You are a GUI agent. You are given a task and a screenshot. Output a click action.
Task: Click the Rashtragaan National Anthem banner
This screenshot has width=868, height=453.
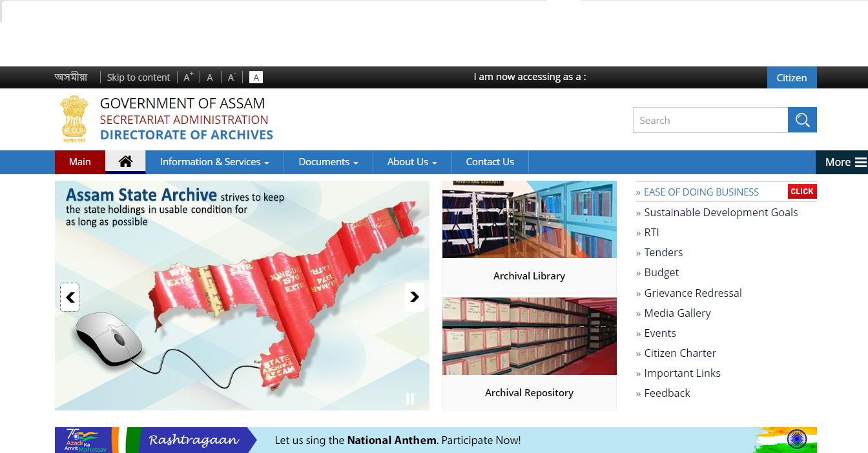point(436,440)
